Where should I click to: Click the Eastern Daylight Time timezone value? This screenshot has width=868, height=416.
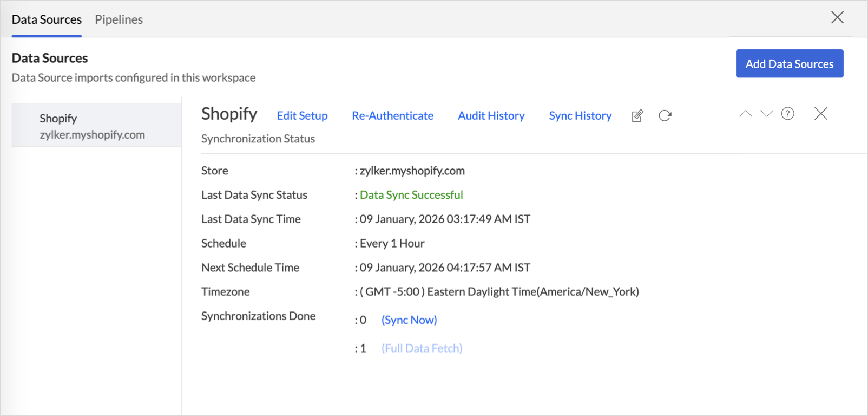499,292
